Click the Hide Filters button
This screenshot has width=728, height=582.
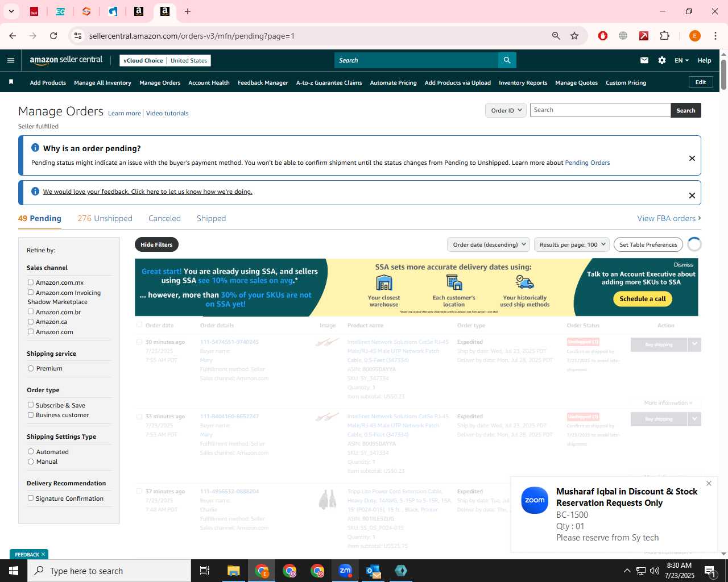[x=156, y=244]
